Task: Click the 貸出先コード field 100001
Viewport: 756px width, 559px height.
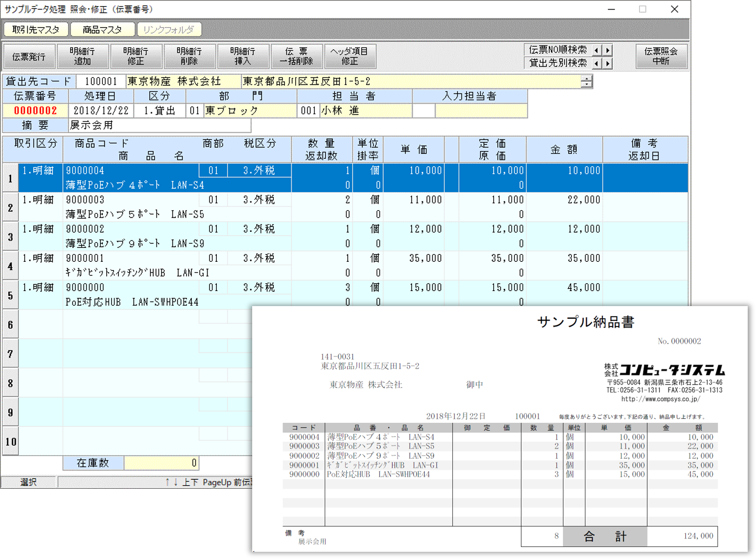Action: click(x=101, y=81)
